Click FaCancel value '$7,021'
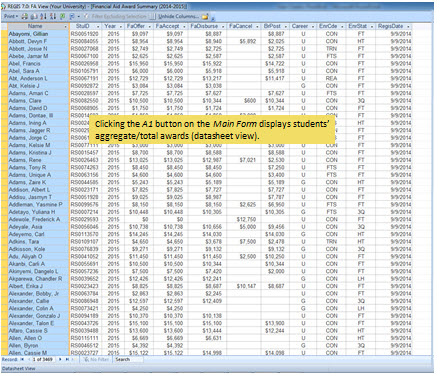Viewport: 437px width, 374px height. click(x=248, y=160)
